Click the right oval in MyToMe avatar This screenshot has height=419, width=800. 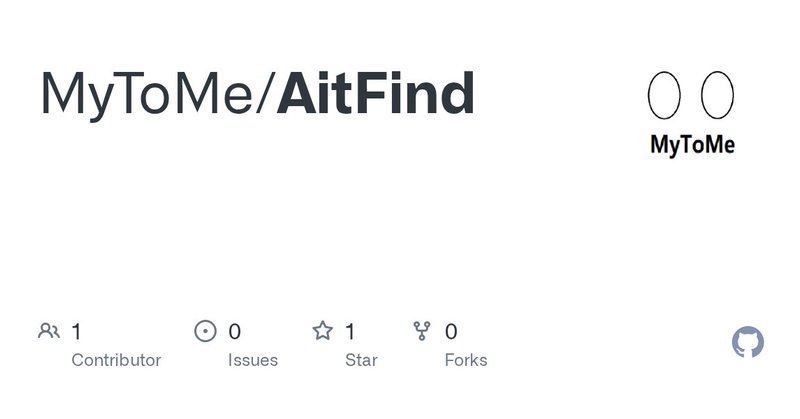tap(717, 97)
